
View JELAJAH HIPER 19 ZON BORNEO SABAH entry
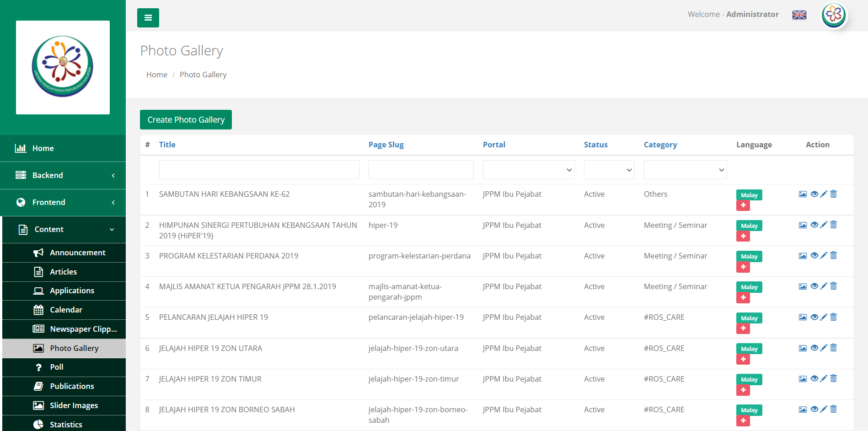(814, 409)
